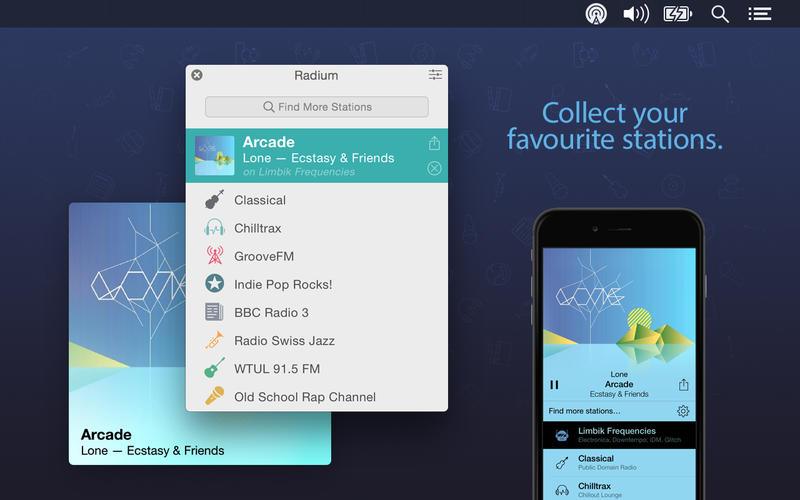Screen dimensions: 800x500
Task: Open Spotlight search in the menu bar
Action: click(x=720, y=14)
